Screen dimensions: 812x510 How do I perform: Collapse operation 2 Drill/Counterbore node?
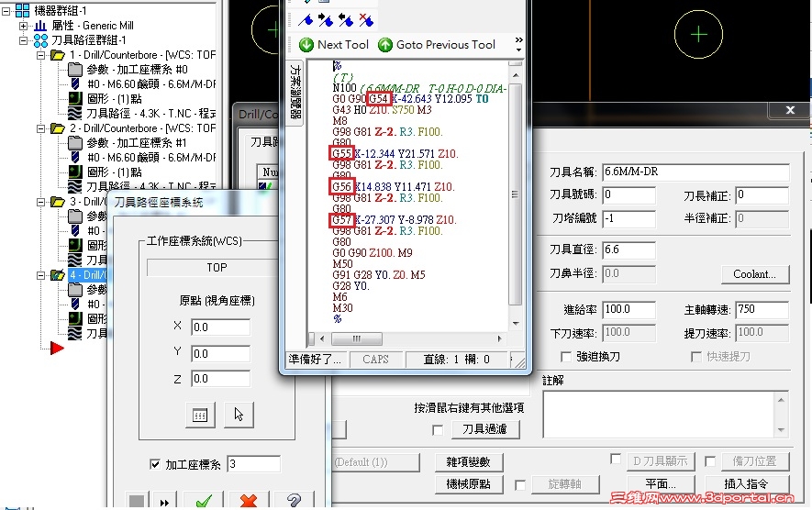pos(41,128)
